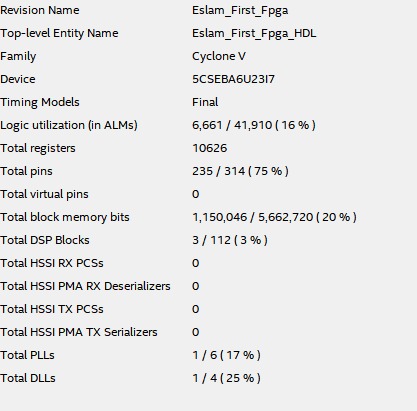Click the Eslam_First_Fpga_HDL entity value
Viewport: 417px width, 411px height.
(254, 34)
